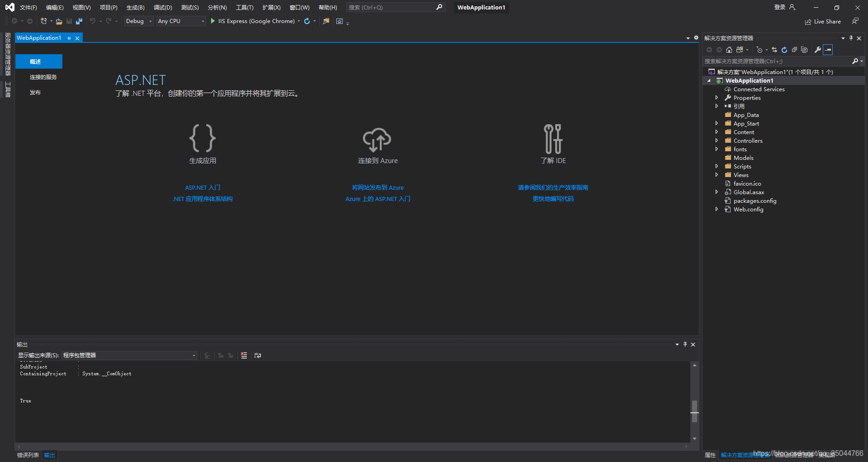Open IIS Express browser dropdown arrow
The width and height of the screenshot is (868, 462).
pos(299,21)
